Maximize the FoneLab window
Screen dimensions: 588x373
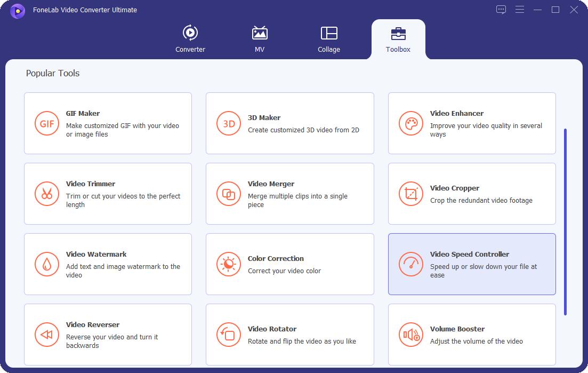point(555,10)
